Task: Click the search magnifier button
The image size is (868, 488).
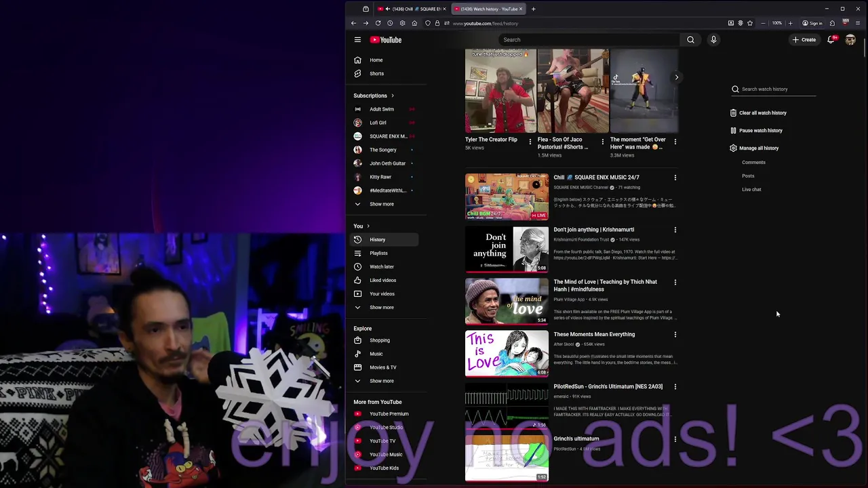Action: 690,40
